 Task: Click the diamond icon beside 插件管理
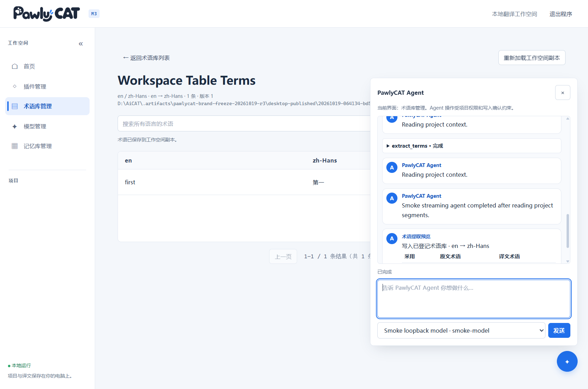coord(15,86)
